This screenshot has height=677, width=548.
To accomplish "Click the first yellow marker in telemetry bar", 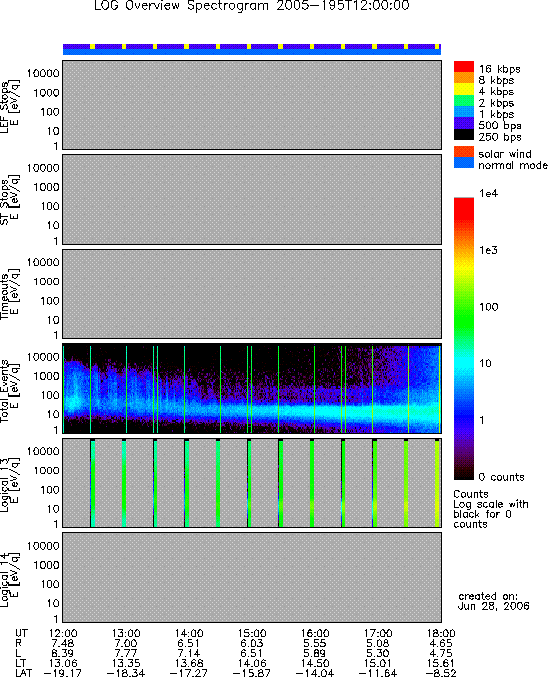I will click(x=92, y=46).
